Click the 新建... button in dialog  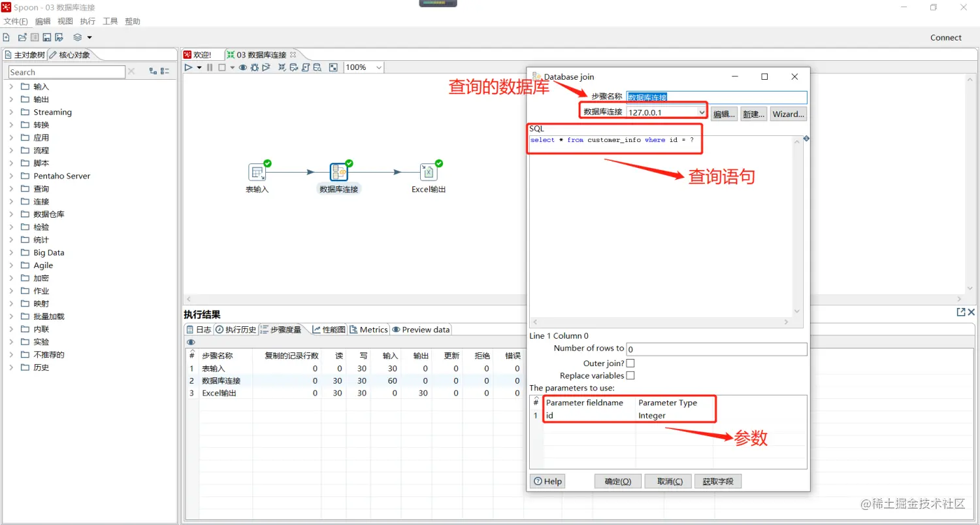[753, 114]
